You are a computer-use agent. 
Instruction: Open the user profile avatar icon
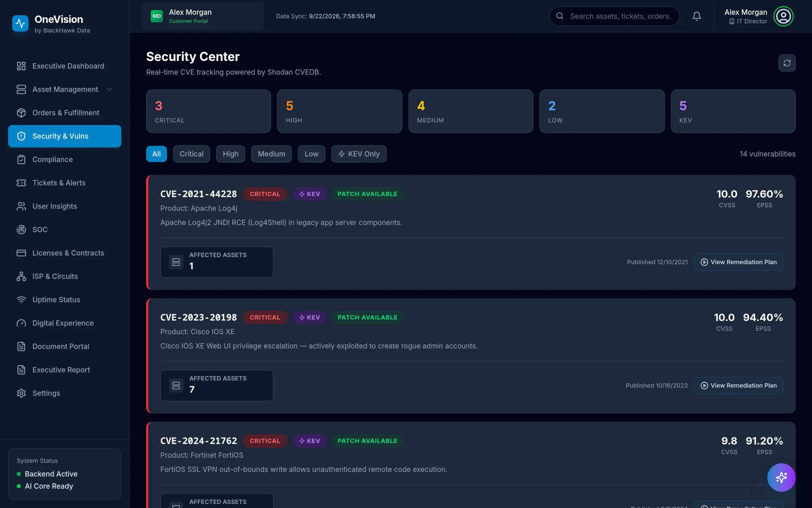784,16
